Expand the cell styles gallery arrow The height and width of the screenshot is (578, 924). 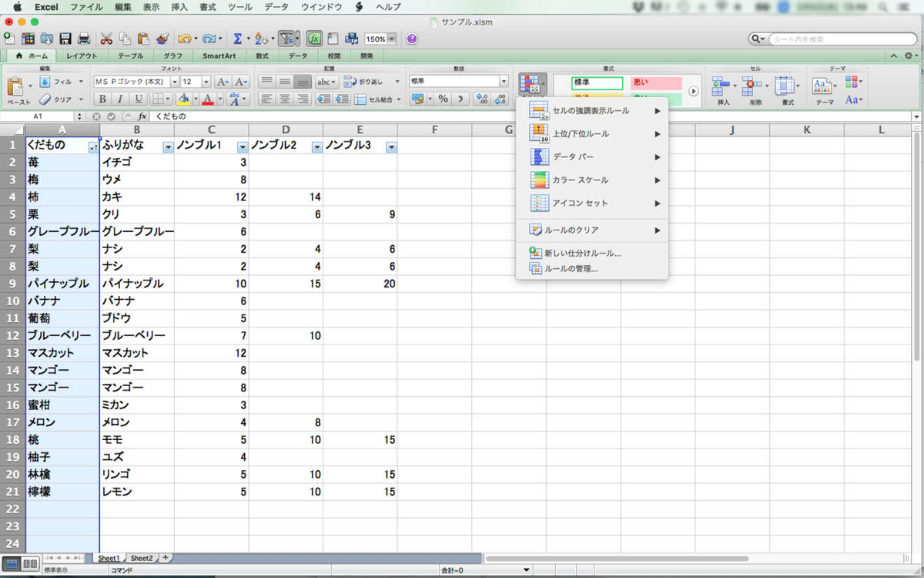pyautogui.click(x=693, y=91)
